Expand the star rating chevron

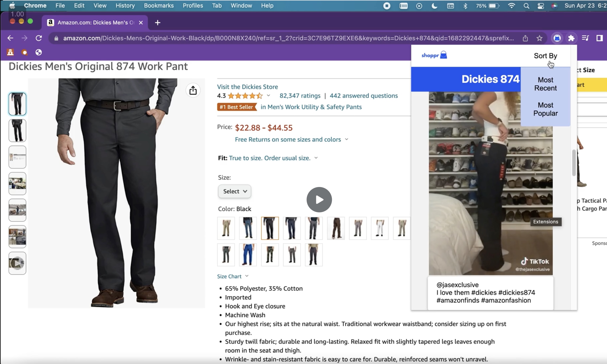(x=268, y=95)
